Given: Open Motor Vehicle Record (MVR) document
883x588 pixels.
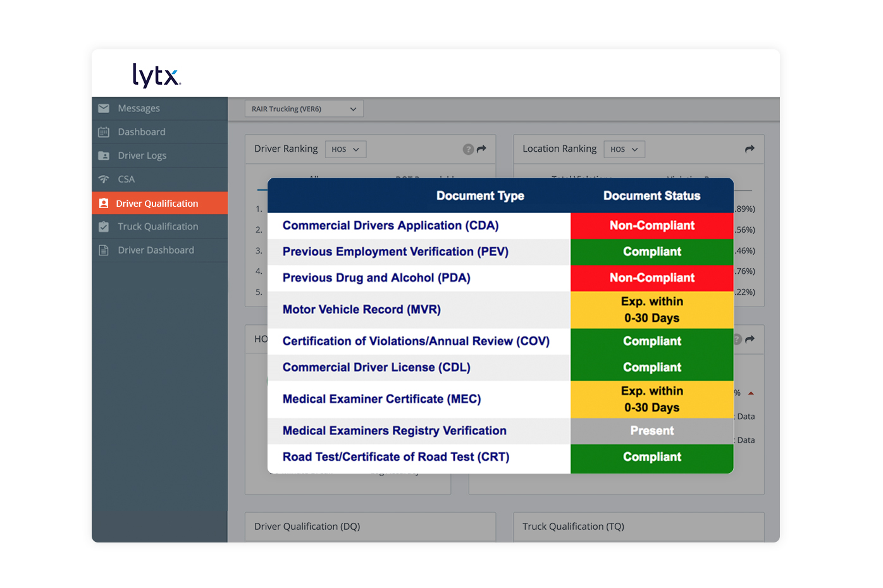Looking at the screenshot, I should (x=361, y=310).
